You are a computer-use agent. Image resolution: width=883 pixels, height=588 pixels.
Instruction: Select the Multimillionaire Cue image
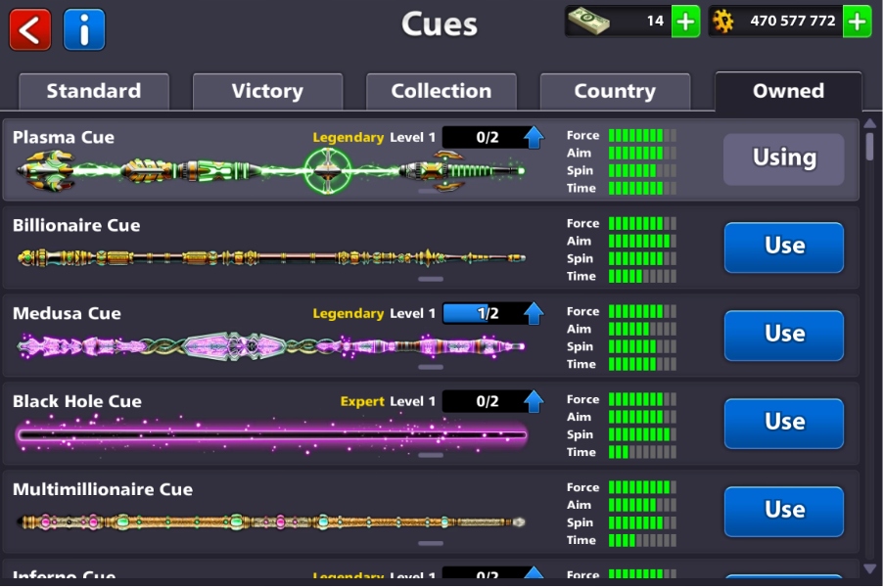coord(271,522)
